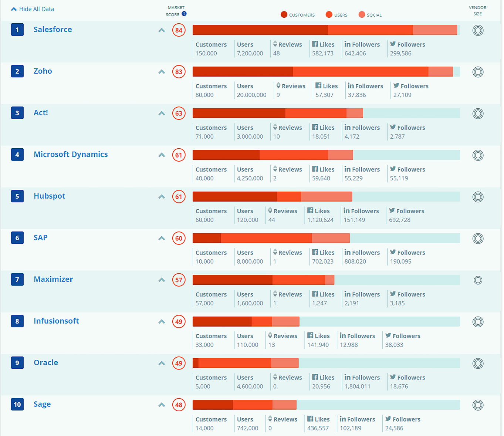Image resolution: width=504 pixels, height=436 pixels.
Task: Click Act! vendor size circle icon
Action: [478, 114]
